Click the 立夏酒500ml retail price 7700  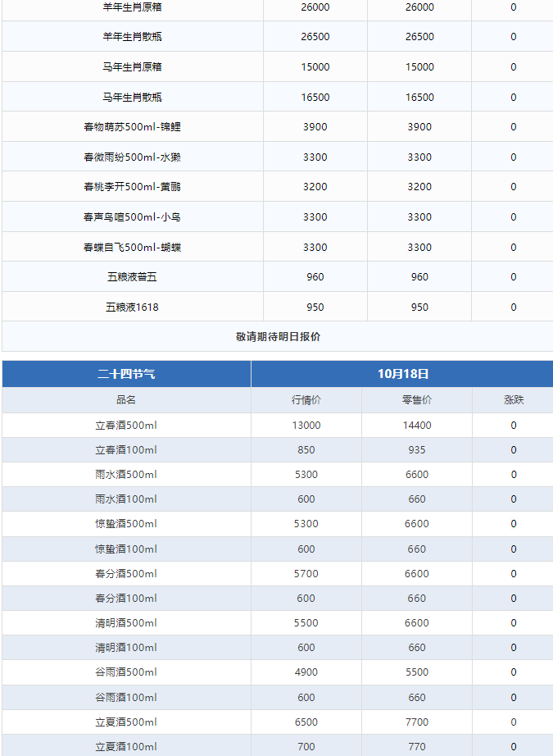tap(417, 722)
